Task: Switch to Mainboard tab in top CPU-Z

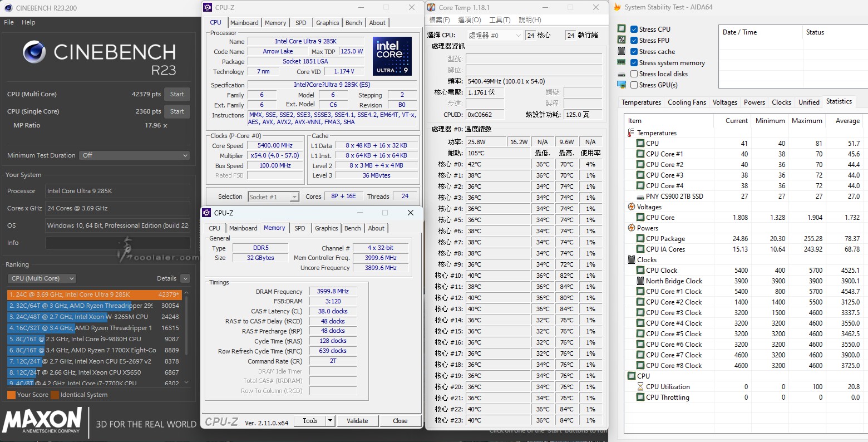Action: click(244, 23)
